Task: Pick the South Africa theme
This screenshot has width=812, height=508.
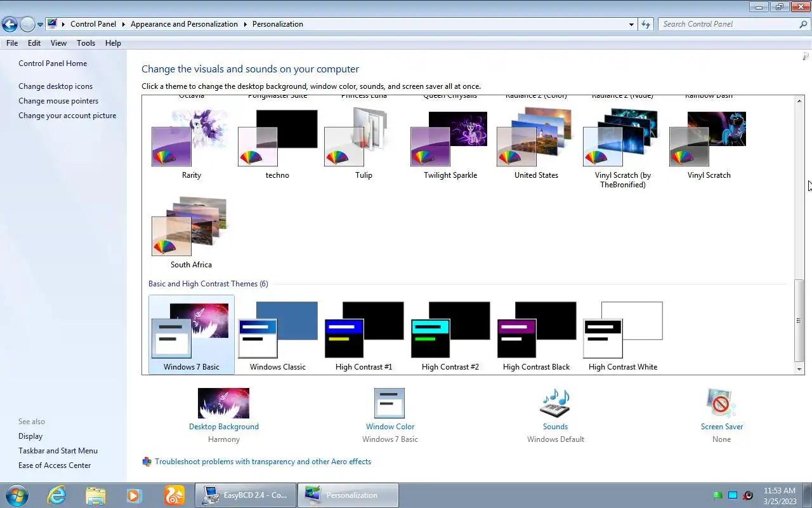Action: point(191,233)
